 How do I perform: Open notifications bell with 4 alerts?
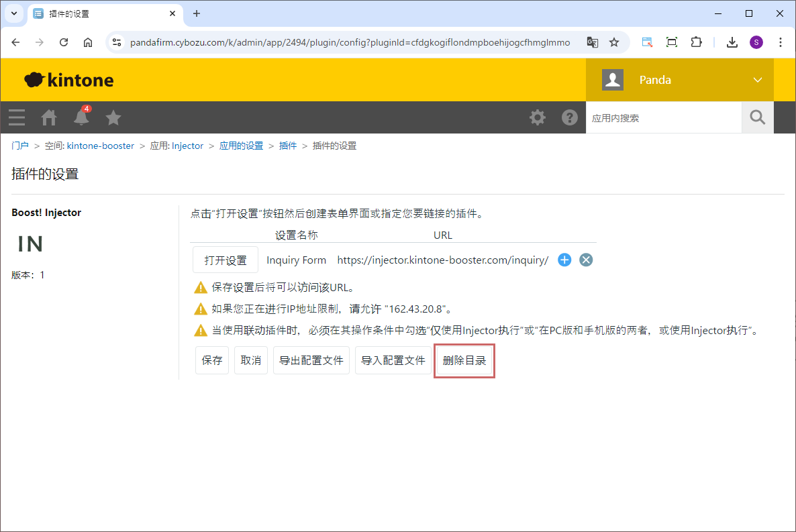point(81,117)
